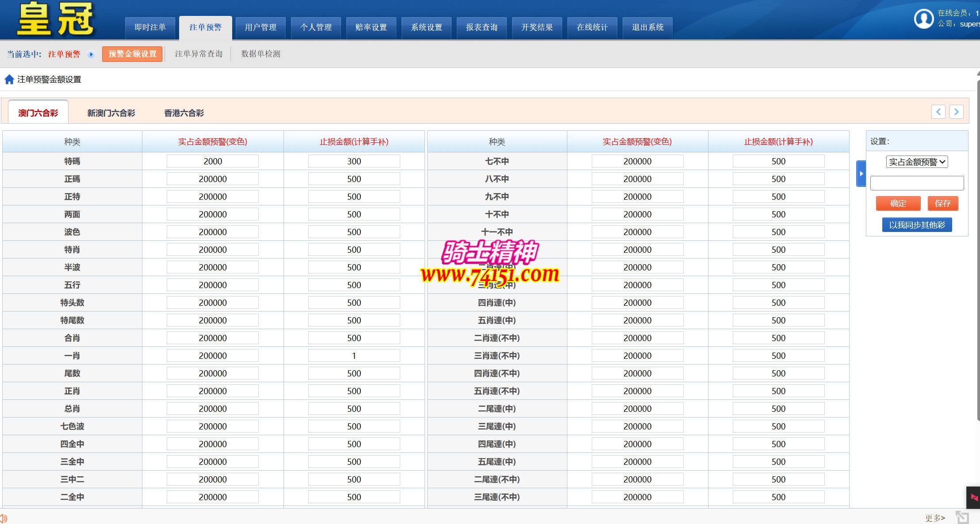
Task: Click the 更多> link at bottom
Action: (935, 518)
